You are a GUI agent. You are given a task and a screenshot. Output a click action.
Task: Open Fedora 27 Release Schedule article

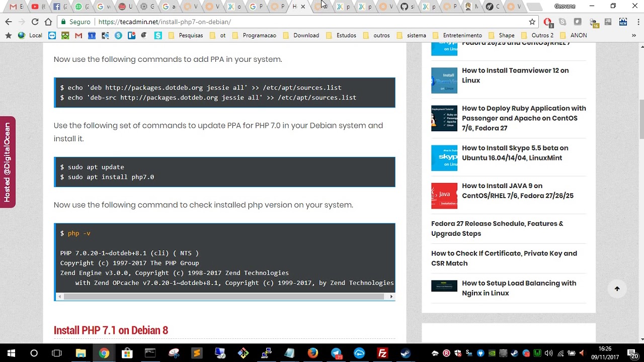pos(497,228)
